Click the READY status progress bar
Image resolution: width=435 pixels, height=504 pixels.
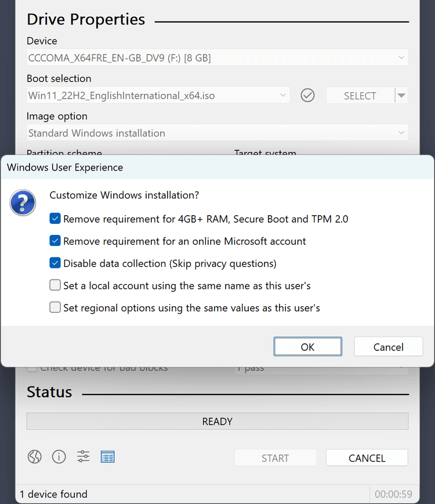tap(217, 422)
